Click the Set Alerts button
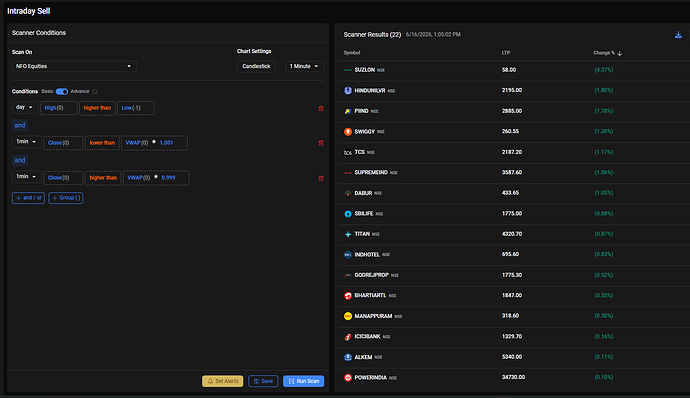The width and height of the screenshot is (690, 398). pyautogui.click(x=223, y=381)
